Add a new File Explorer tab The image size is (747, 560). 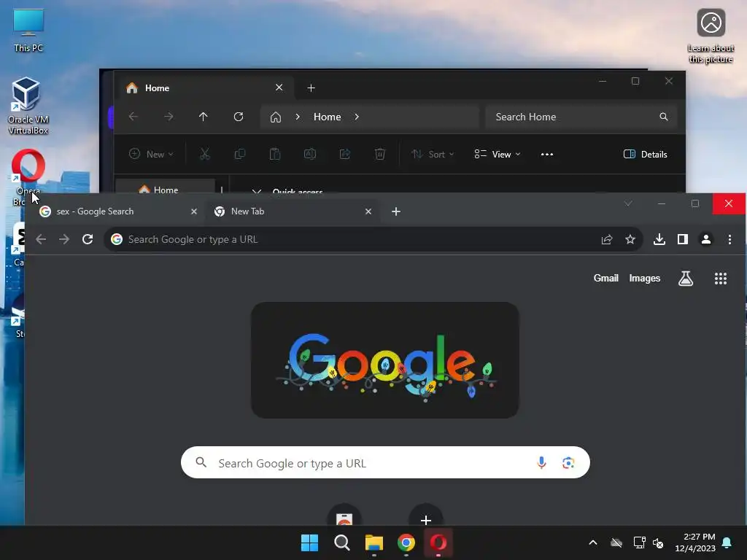[311, 88]
